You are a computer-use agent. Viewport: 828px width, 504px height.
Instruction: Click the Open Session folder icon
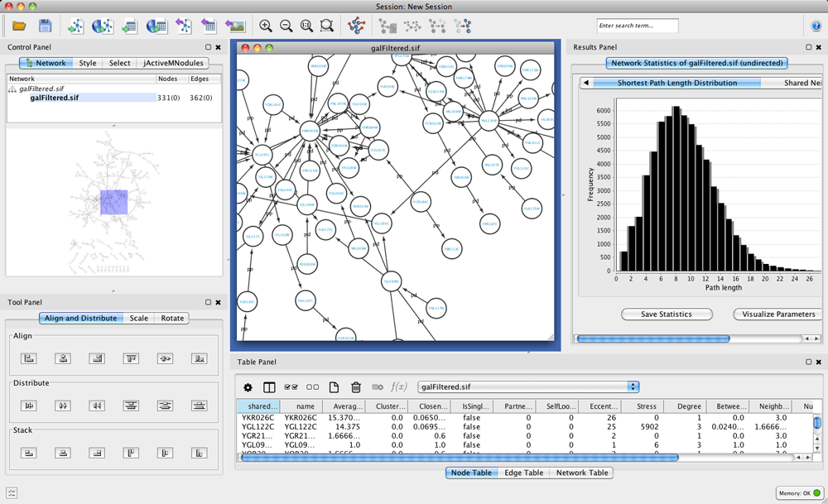coord(18,26)
